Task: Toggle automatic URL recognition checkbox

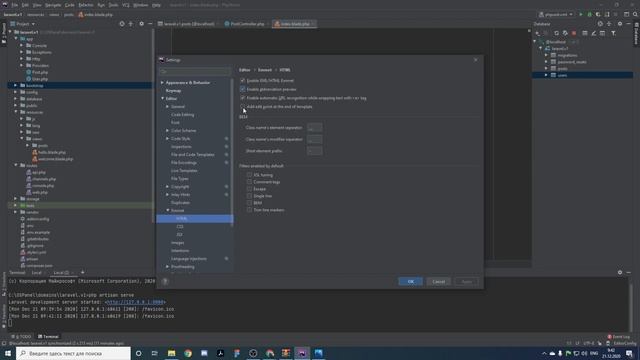Action: (243, 98)
